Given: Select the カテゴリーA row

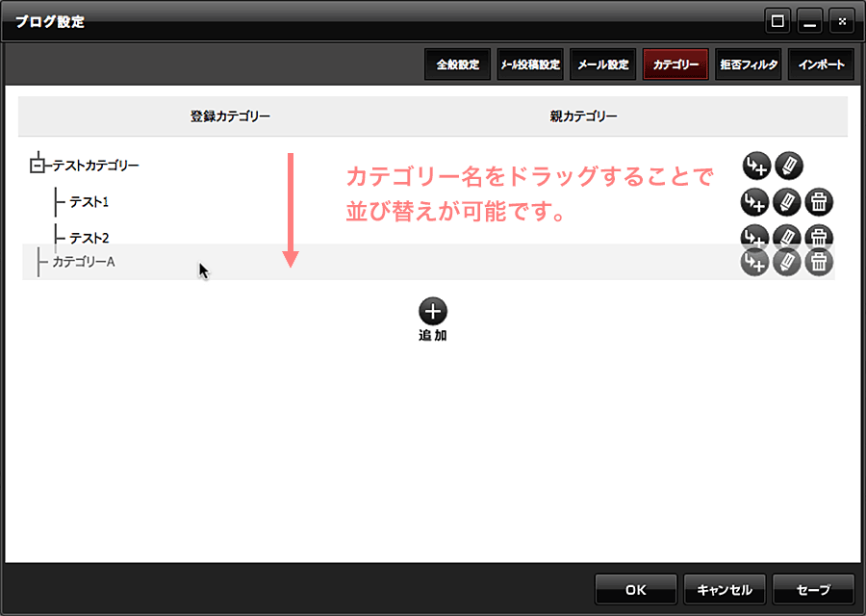Looking at the screenshot, I should click(x=428, y=262).
